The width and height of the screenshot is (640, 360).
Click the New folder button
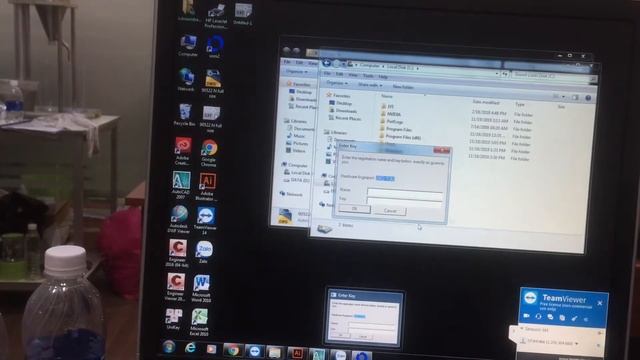point(403,87)
